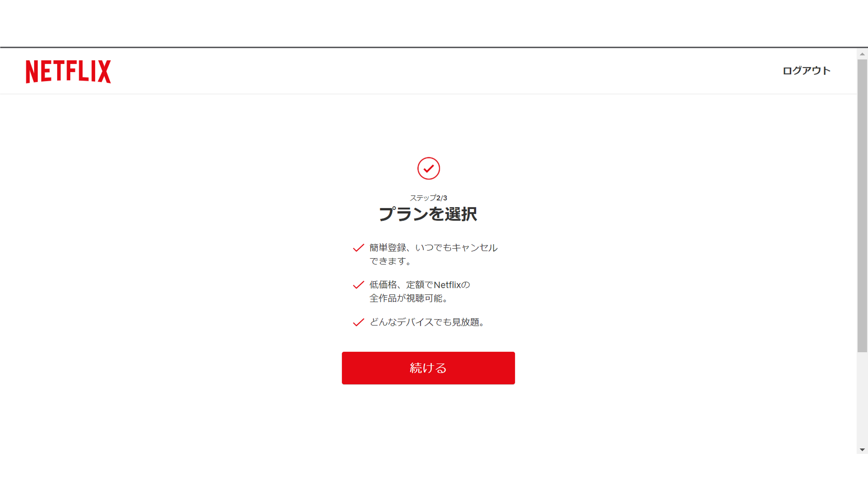Click the Netflix logo

pyautogui.click(x=68, y=71)
